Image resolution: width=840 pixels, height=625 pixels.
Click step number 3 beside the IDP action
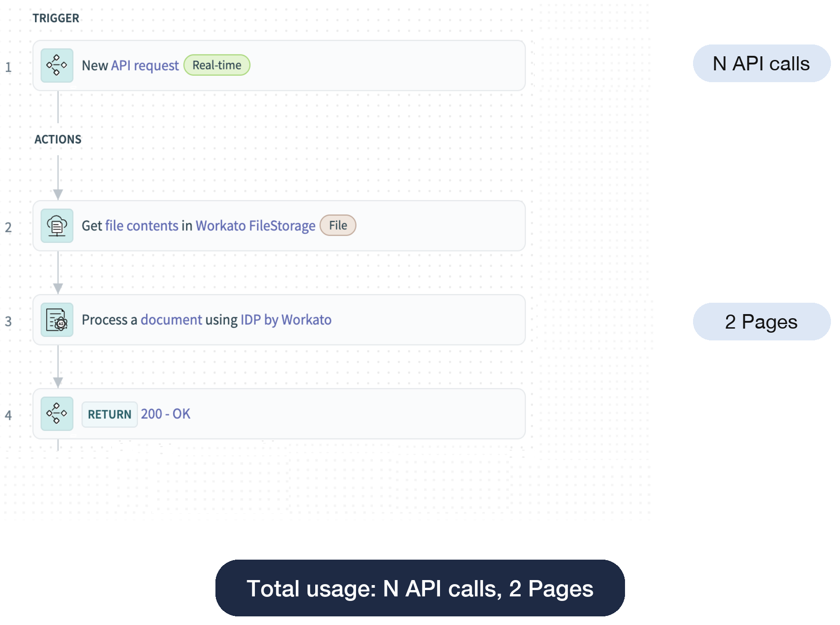click(x=8, y=321)
